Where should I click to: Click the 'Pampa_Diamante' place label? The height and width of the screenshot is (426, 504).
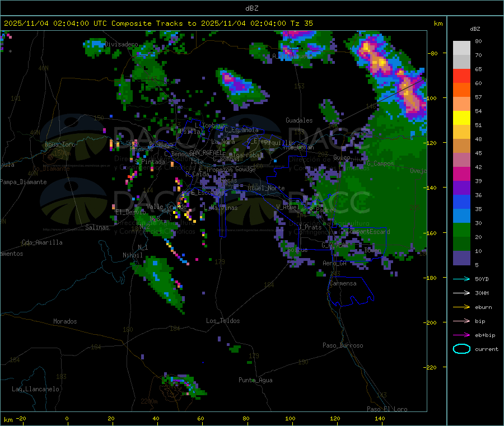[x=23, y=182]
